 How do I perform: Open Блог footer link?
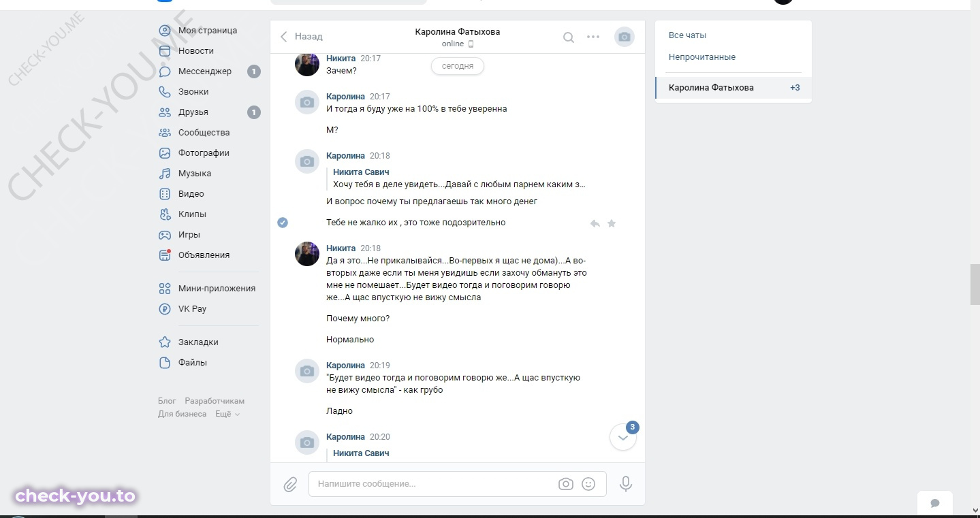[167, 401]
